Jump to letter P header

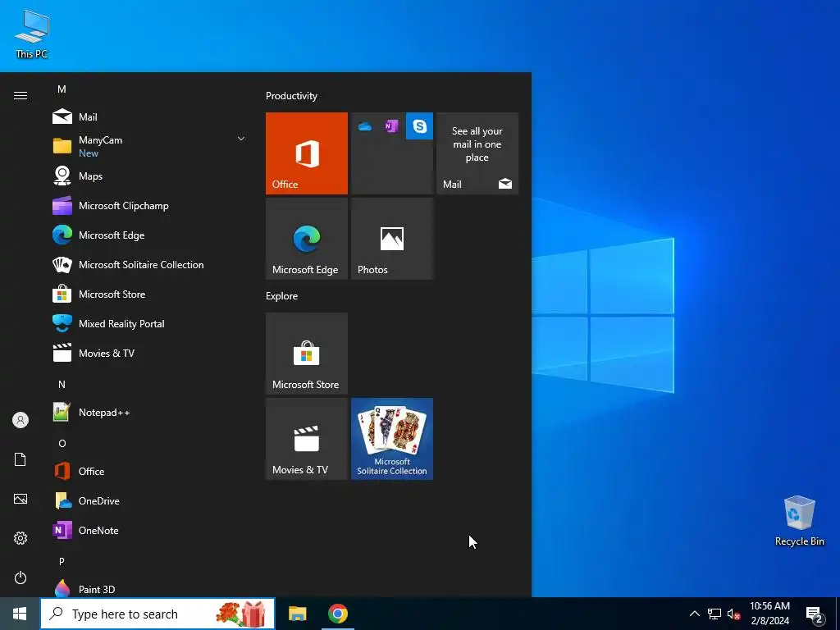point(62,561)
